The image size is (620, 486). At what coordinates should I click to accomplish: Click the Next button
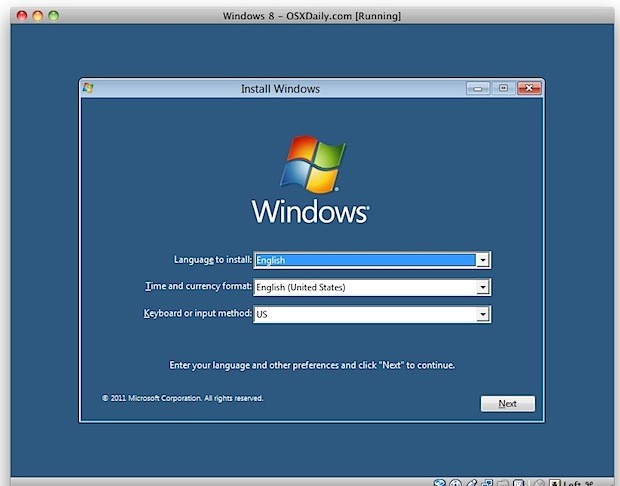coord(507,403)
